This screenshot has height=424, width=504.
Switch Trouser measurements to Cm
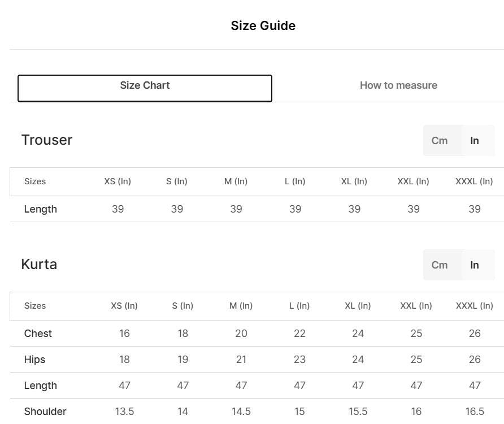tap(440, 141)
